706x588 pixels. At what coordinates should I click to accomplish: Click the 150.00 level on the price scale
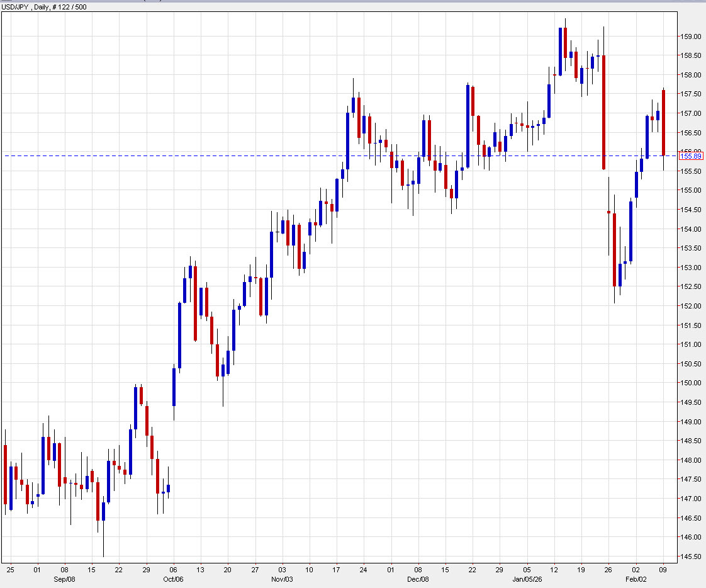(691, 383)
